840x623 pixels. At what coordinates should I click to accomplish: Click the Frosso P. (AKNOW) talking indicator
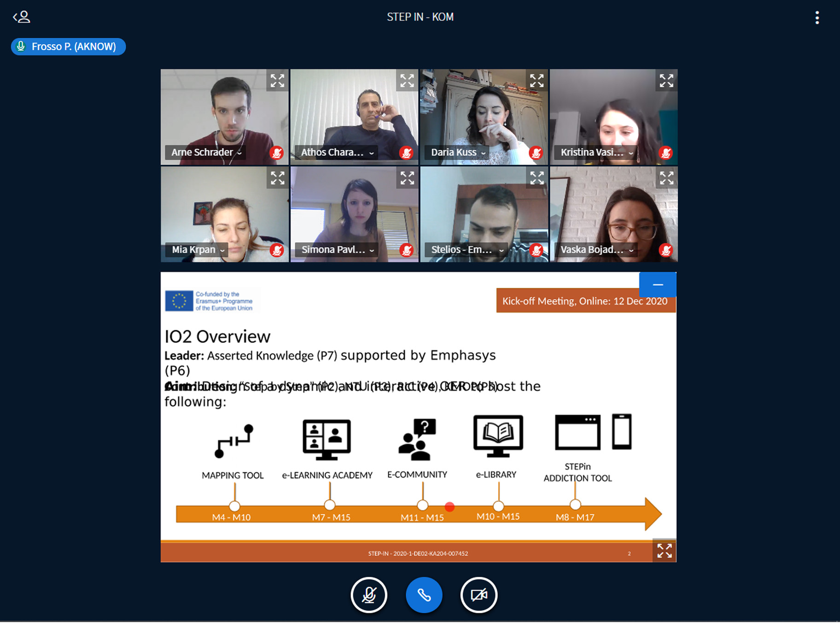68,47
